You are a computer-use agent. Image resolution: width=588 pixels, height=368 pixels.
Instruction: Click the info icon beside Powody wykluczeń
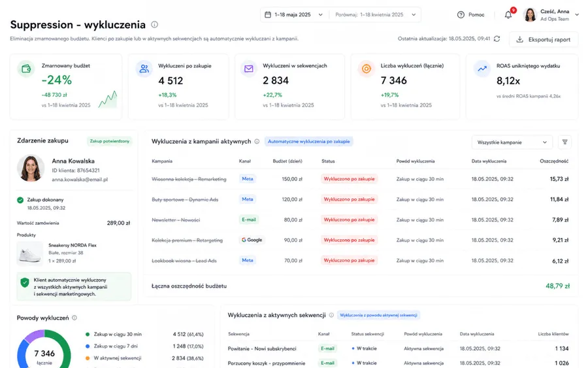pos(74,318)
